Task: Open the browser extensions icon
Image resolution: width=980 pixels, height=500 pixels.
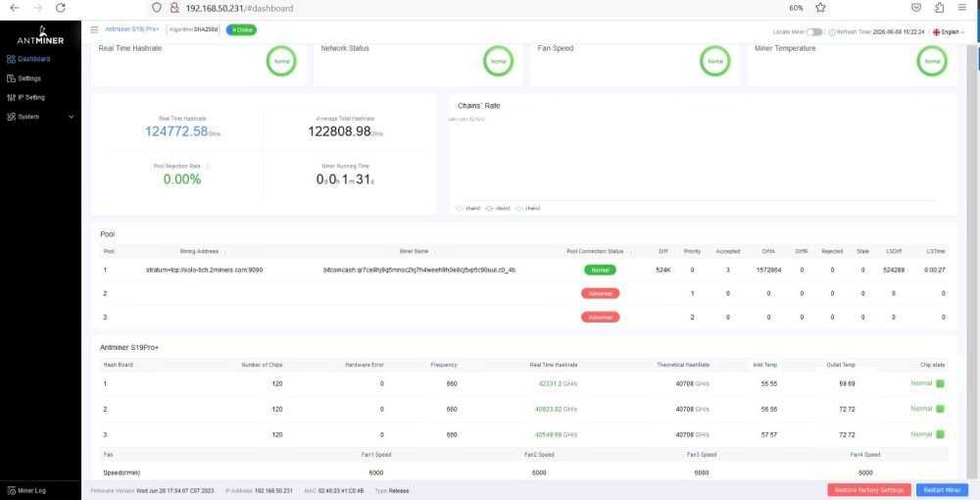Action: [x=940, y=8]
